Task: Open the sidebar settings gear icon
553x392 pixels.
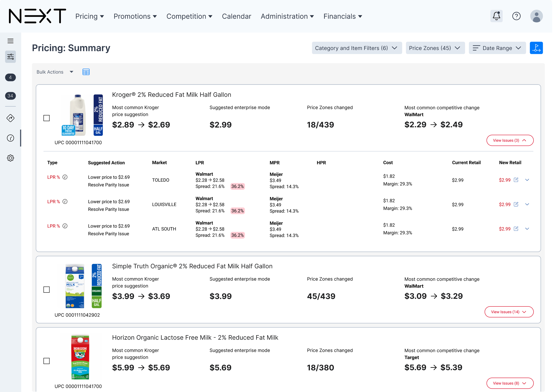Action: [10, 158]
